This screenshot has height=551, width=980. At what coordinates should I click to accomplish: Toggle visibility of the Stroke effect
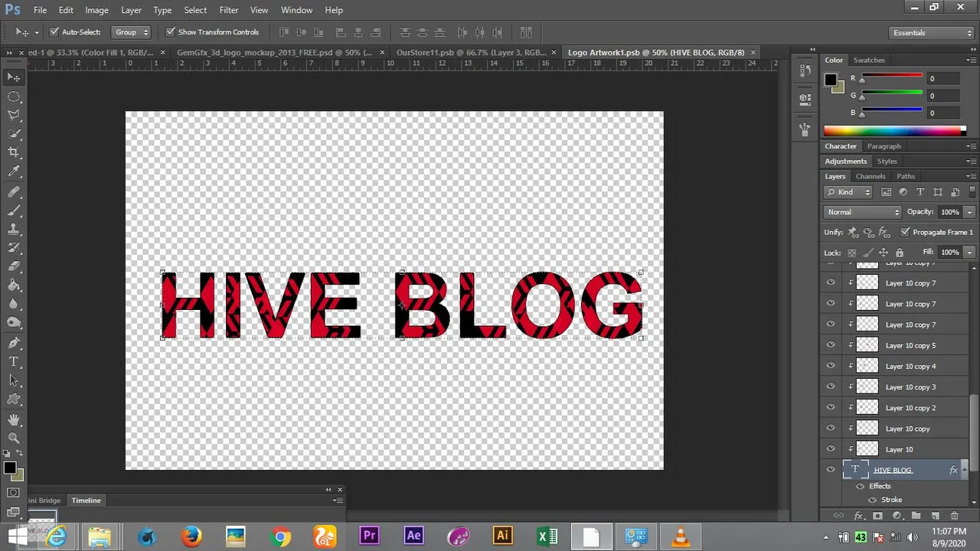pyautogui.click(x=872, y=500)
